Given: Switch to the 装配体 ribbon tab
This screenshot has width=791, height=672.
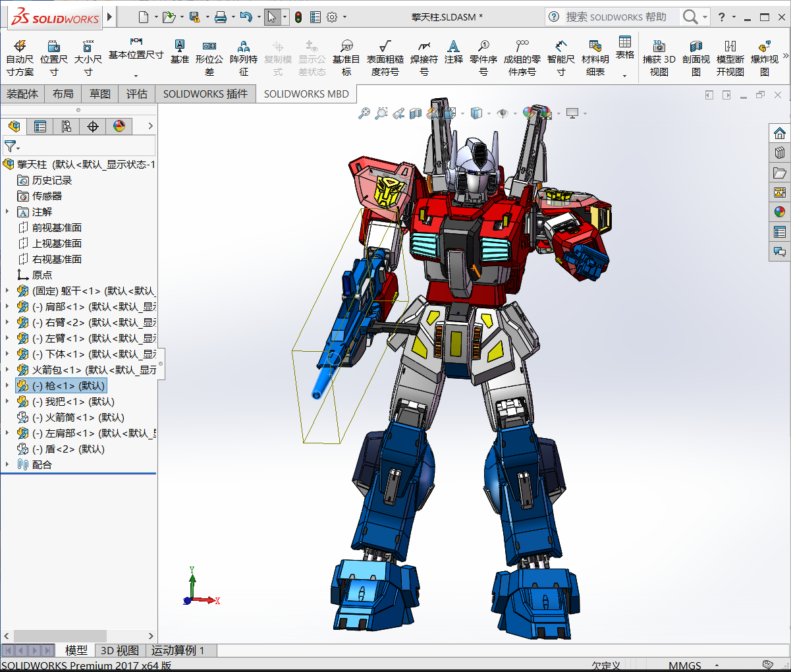Looking at the screenshot, I should pos(22,94).
